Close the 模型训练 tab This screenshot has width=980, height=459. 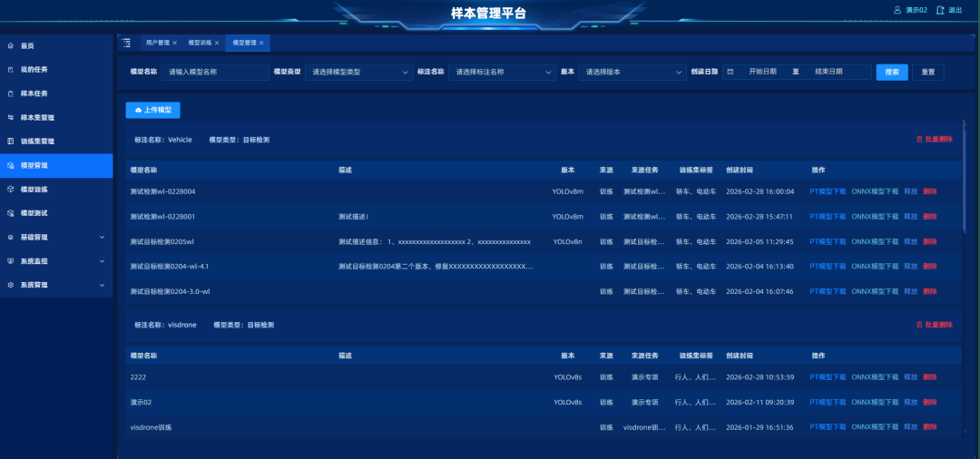point(217,43)
